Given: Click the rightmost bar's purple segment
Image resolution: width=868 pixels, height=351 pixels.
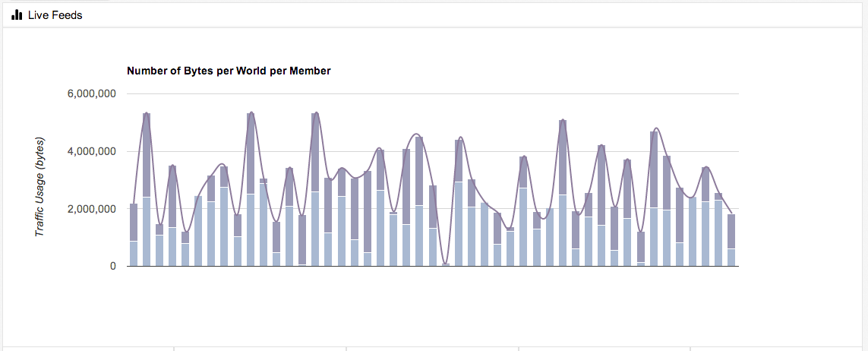Looking at the screenshot, I should click(x=731, y=231).
